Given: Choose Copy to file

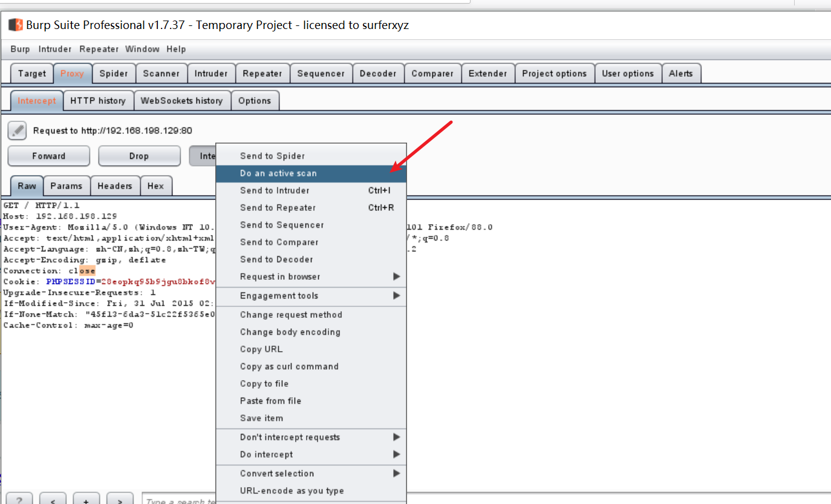Looking at the screenshot, I should (x=311, y=384).
